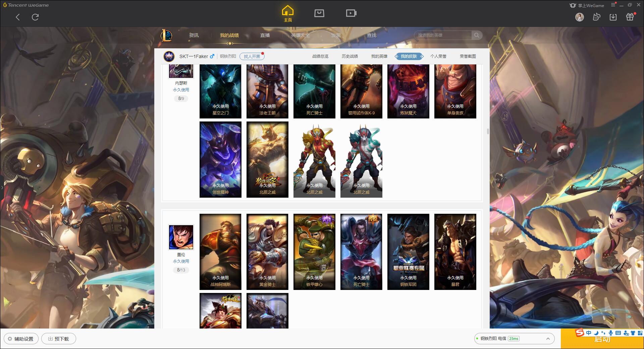Viewport: 644px width, 349px height.
Task: Open the 查找 tab
Action: click(372, 35)
